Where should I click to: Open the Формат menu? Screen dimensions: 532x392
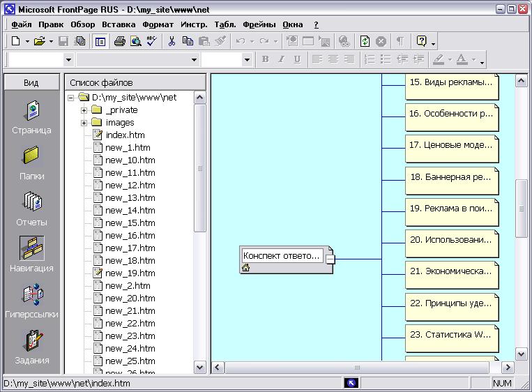(x=158, y=24)
